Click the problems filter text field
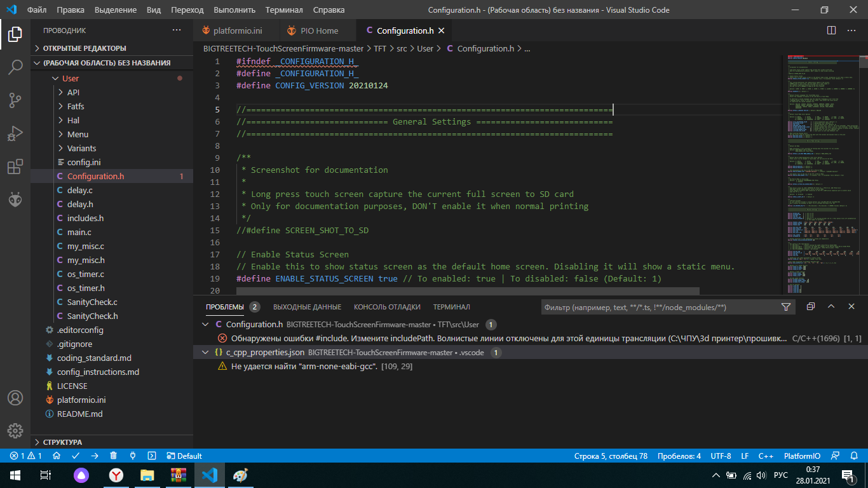 tap(660, 307)
